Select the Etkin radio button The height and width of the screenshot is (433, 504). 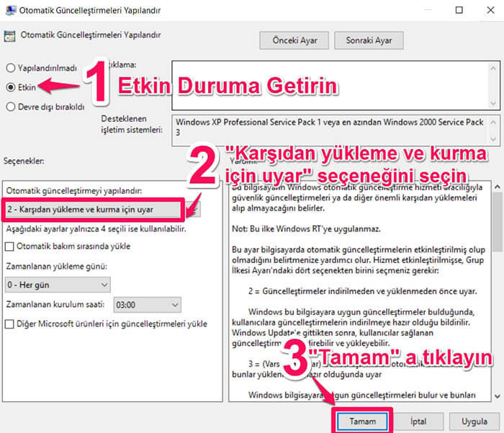[11, 87]
